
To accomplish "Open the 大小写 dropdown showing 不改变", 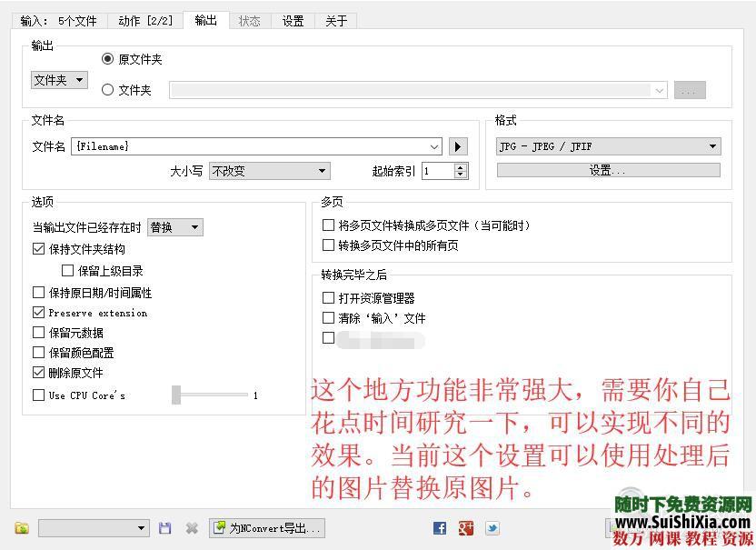I will tap(269, 171).
